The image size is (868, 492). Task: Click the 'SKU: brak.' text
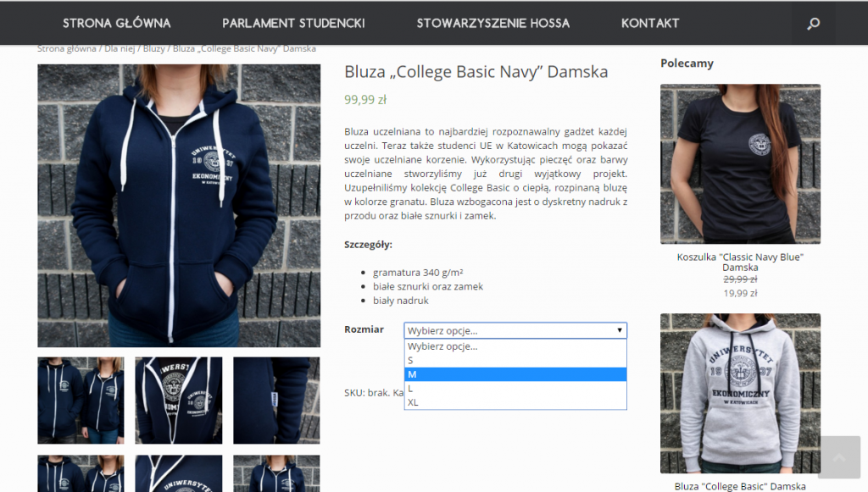367,393
